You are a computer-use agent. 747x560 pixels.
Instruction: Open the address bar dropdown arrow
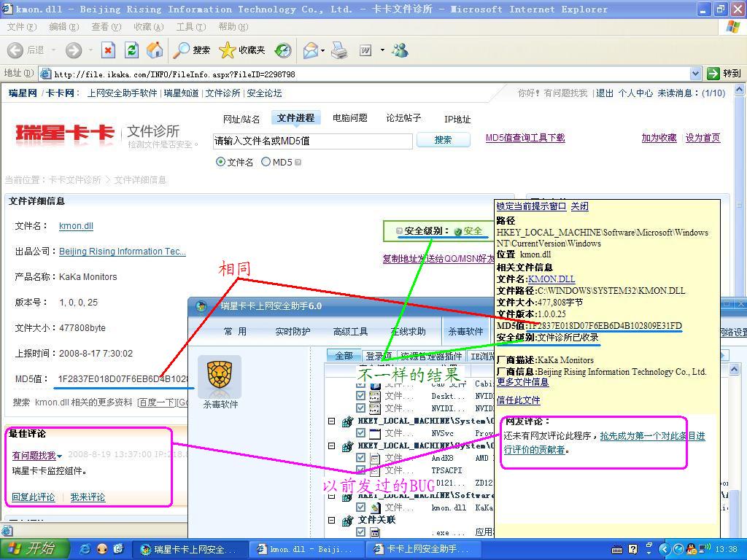tap(695, 74)
